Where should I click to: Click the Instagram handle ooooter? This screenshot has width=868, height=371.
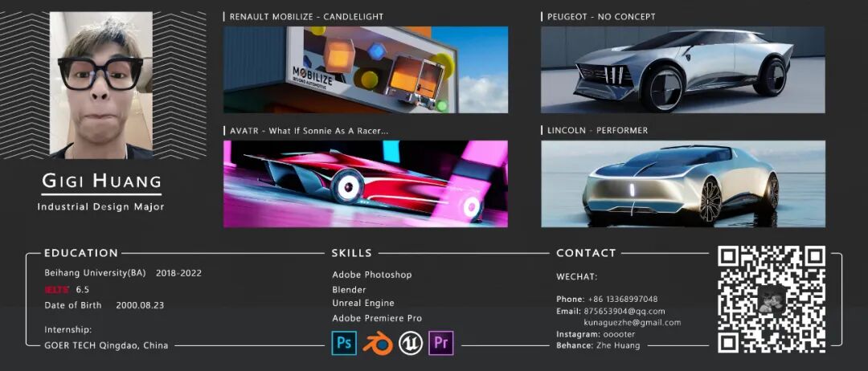619,335
